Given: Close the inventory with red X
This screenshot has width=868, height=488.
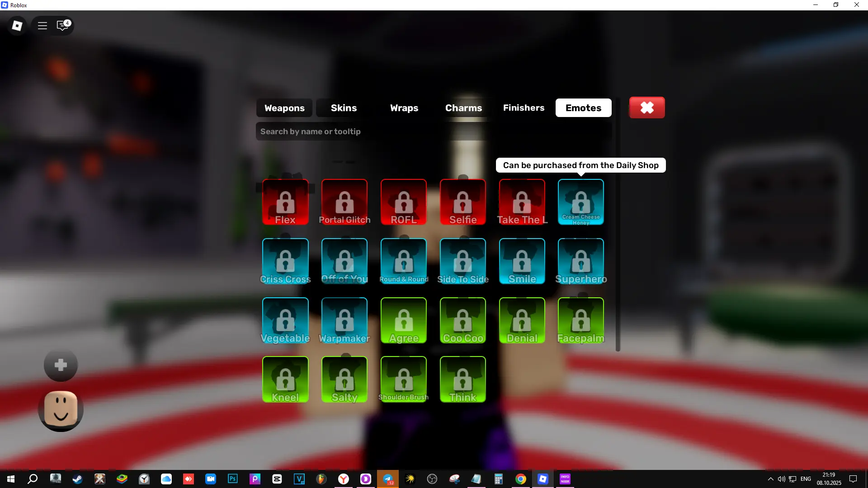Looking at the screenshot, I should click(x=647, y=108).
